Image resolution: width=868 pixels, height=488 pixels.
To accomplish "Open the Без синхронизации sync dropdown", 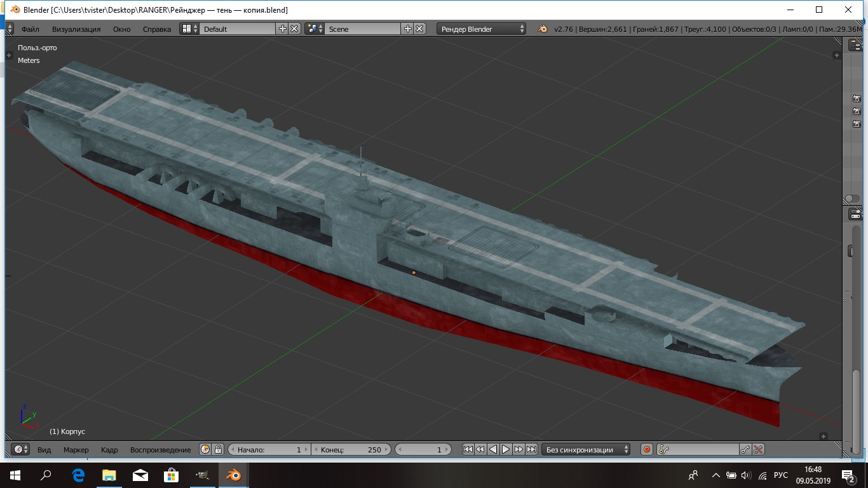I will (x=585, y=449).
